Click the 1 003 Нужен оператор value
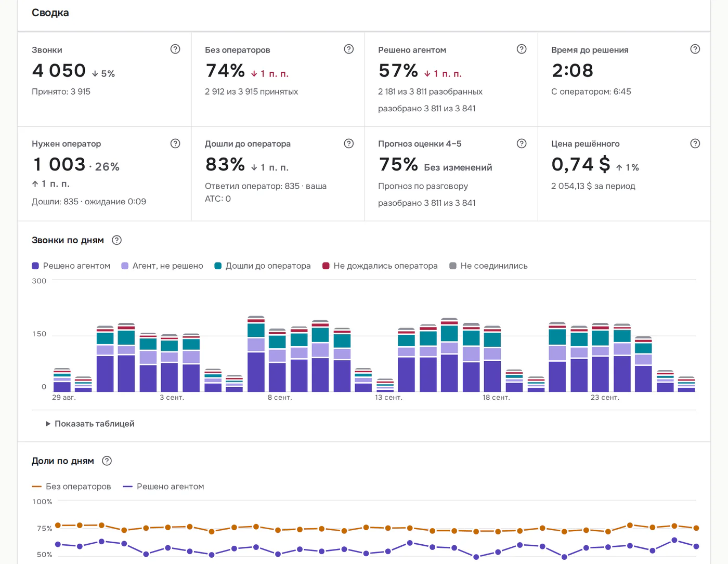728x564 pixels. point(59,165)
